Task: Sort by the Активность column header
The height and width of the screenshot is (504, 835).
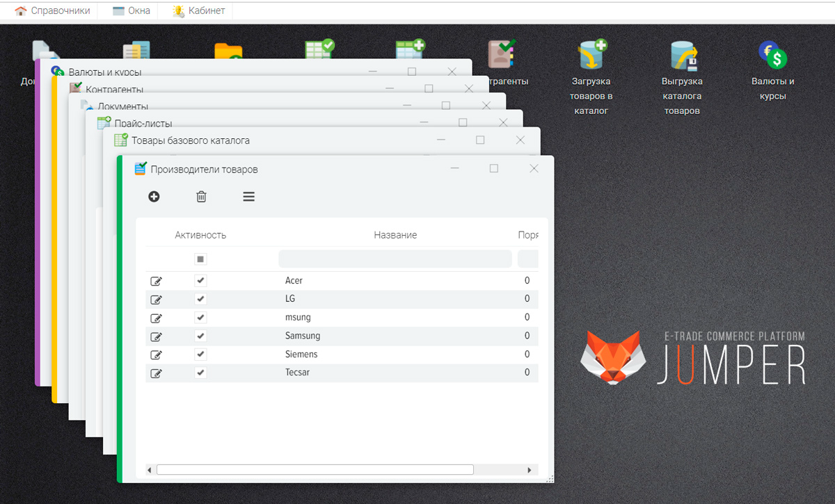Action: point(200,235)
